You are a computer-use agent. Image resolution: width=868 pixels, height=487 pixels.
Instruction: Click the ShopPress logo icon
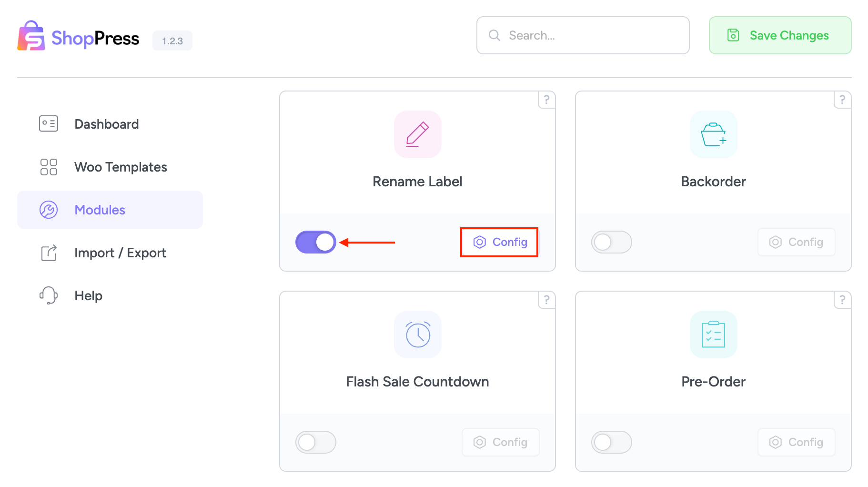(31, 36)
